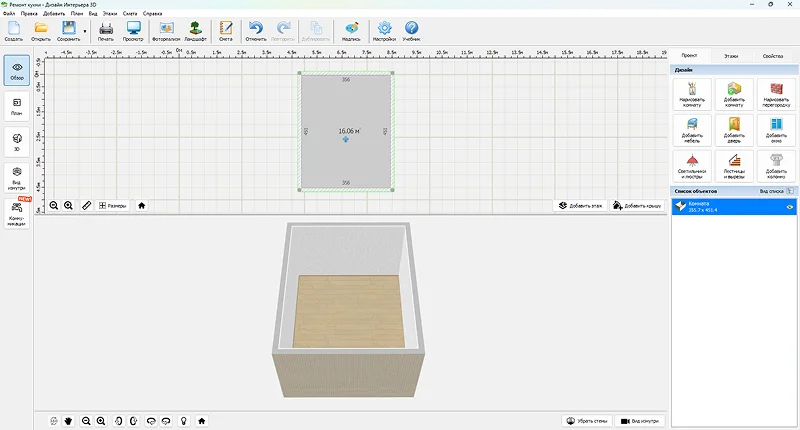800x430 pixels.
Task: Reset the 3D view with home icon
Action: pos(202,421)
